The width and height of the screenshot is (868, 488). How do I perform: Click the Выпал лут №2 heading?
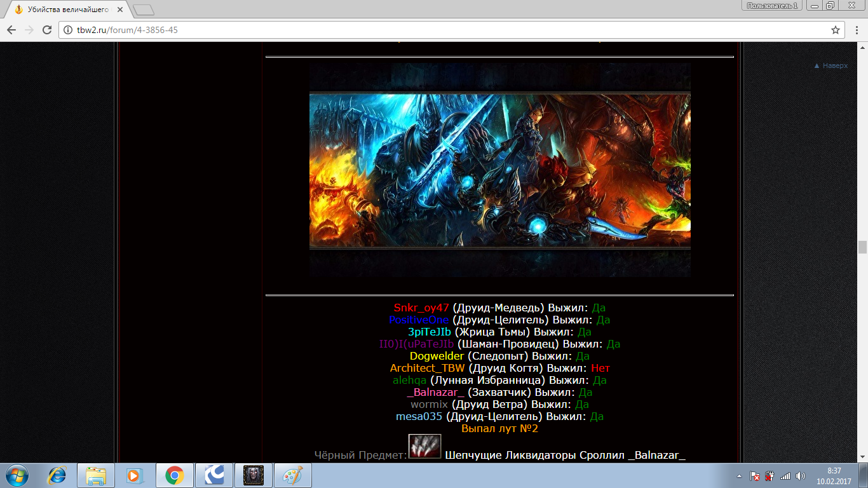click(499, 428)
